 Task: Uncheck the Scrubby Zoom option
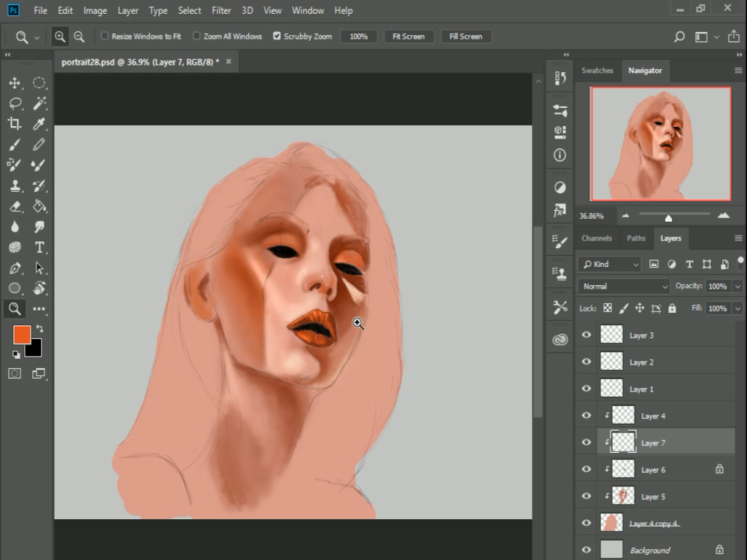[277, 36]
